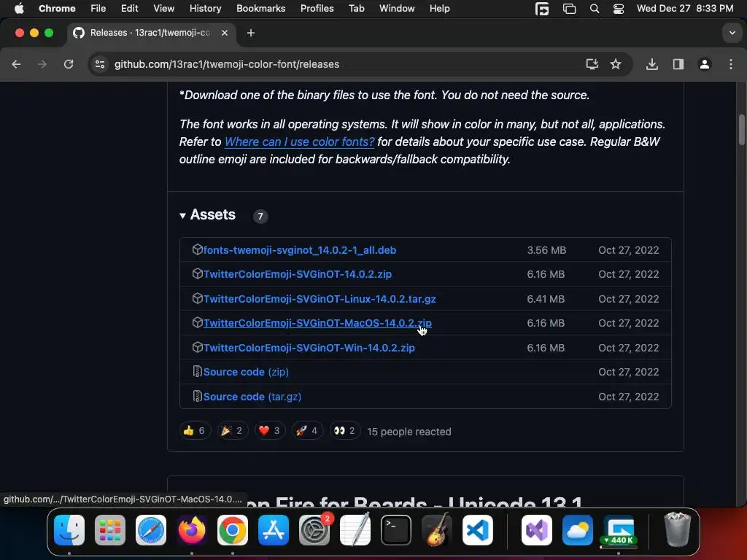Download TwitterColorEmoji-SVGinOT-14.0.2.zip

(298, 274)
